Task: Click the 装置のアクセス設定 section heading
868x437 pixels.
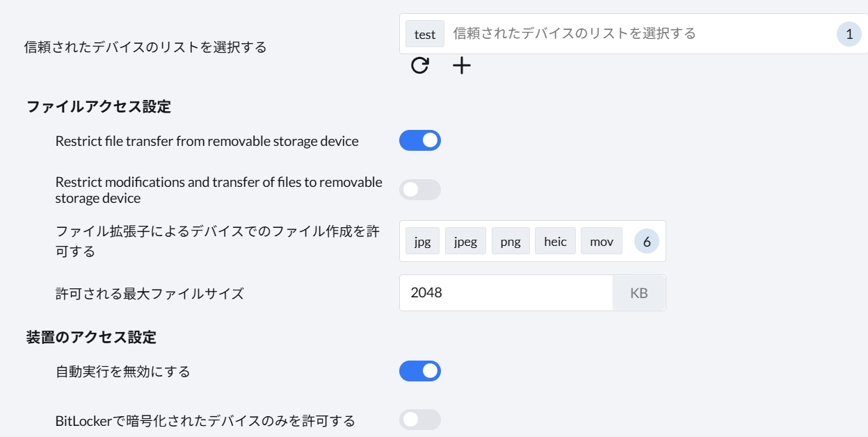Action: coord(91,338)
